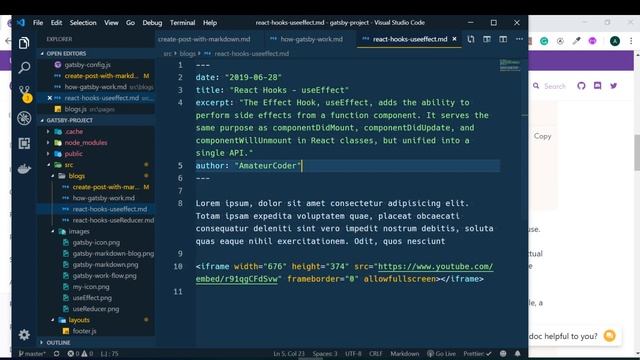The height and width of the screenshot is (360, 640).
Task: Open the File menu
Action: (38, 22)
